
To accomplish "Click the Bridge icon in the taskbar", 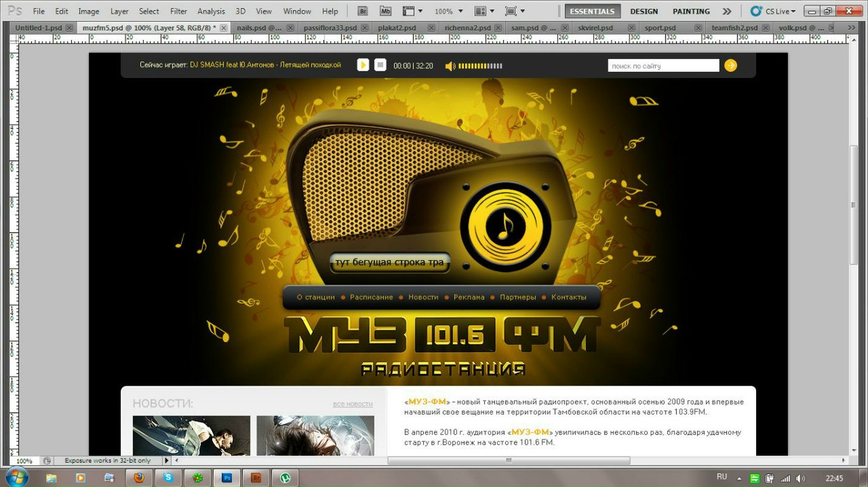I will (255, 478).
